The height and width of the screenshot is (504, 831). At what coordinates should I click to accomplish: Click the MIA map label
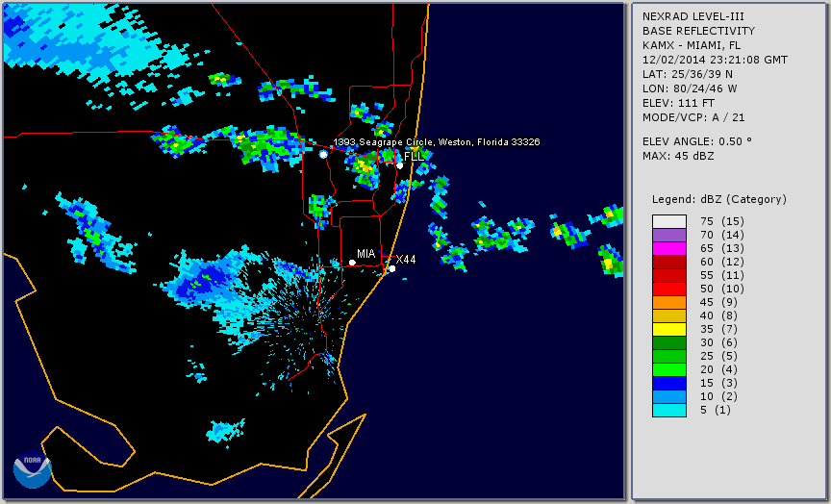[366, 254]
